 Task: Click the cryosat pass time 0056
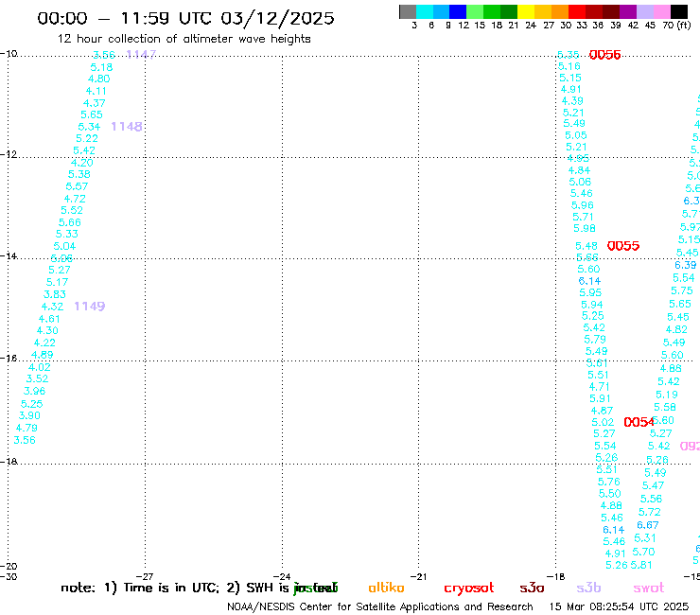pyautogui.click(x=604, y=55)
